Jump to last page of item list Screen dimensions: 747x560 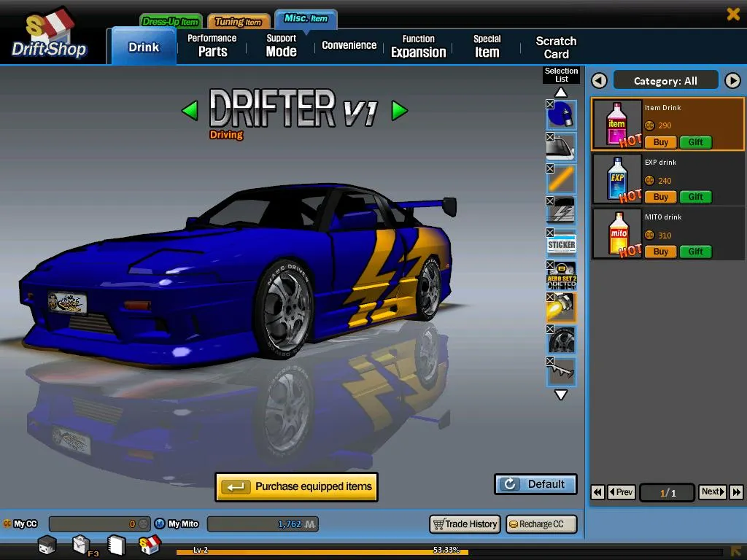point(736,492)
